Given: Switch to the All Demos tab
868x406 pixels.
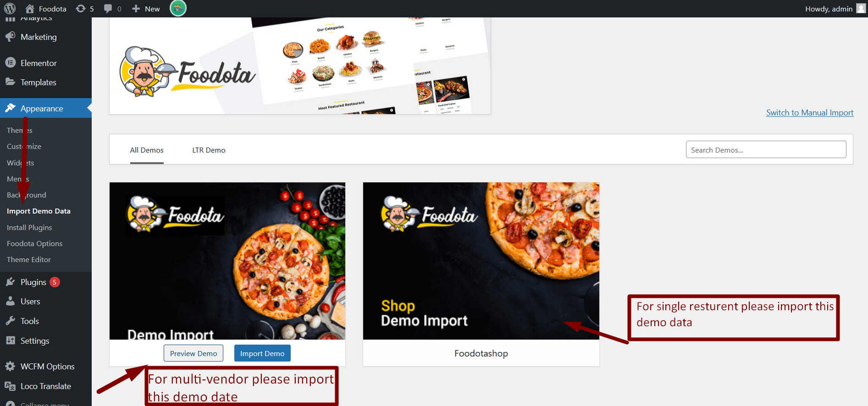Looking at the screenshot, I should (x=147, y=150).
